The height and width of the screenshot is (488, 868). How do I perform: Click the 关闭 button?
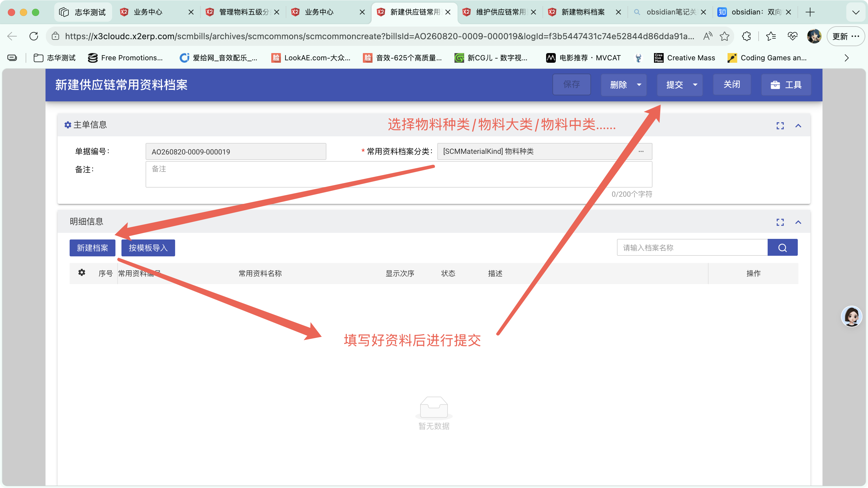(x=731, y=84)
